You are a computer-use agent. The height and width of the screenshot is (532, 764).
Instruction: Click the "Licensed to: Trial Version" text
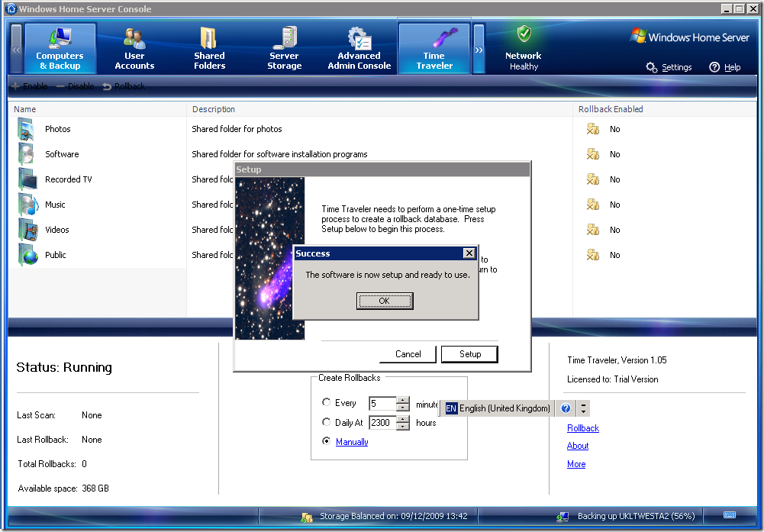tap(612, 379)
